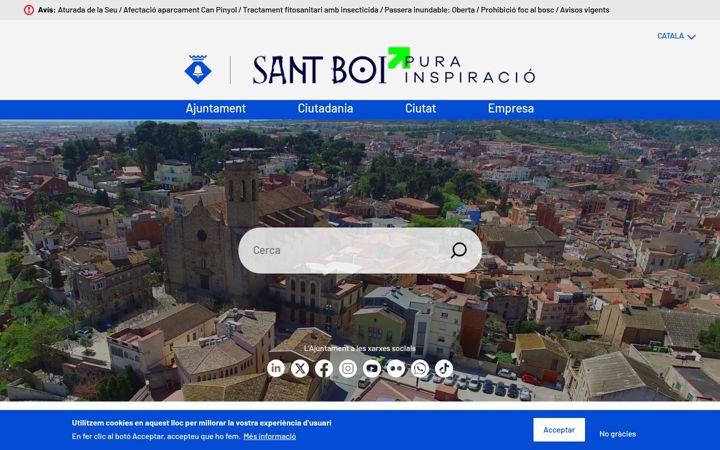Open the Ciutat menu

(420, 108)
